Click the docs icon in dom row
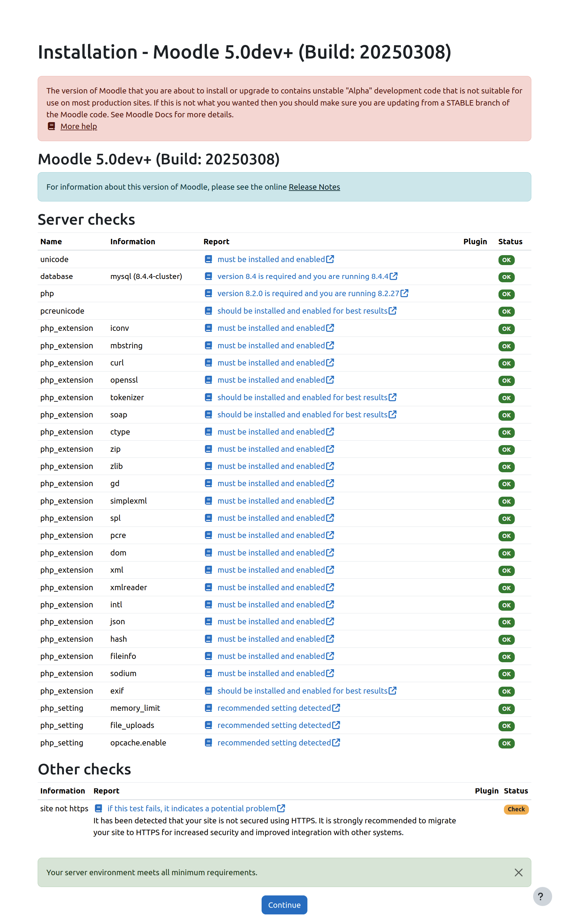This screenshot has height=924, width=569. point(208,553)
